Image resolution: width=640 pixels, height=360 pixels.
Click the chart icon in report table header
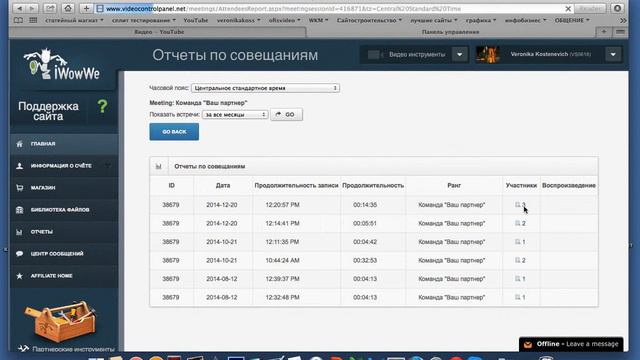159,166
